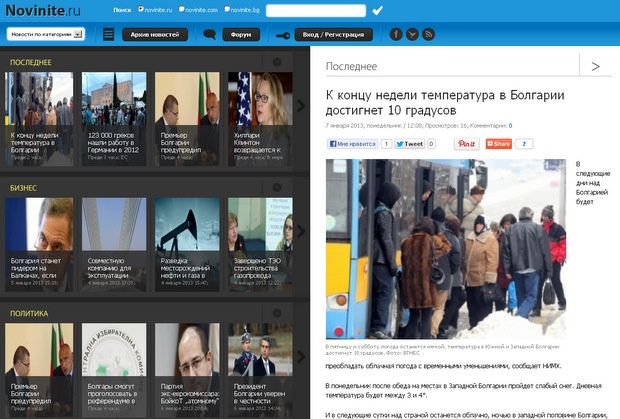Open the Twitter round icon

[412, 34]
